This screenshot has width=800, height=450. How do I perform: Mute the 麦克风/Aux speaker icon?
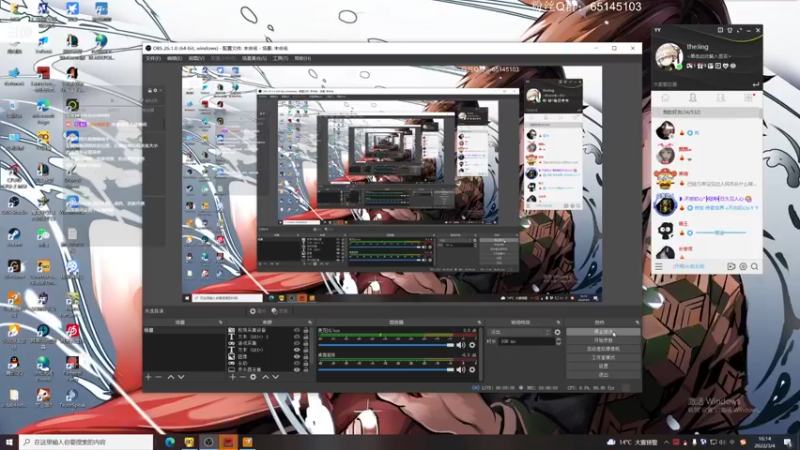[x=461, y=345]
